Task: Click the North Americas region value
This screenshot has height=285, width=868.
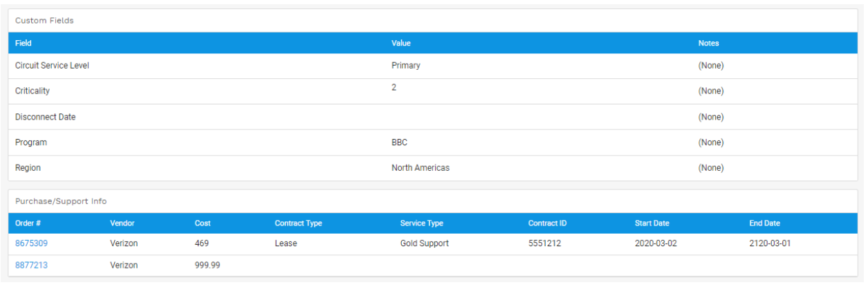Action: tap(421, 168)
